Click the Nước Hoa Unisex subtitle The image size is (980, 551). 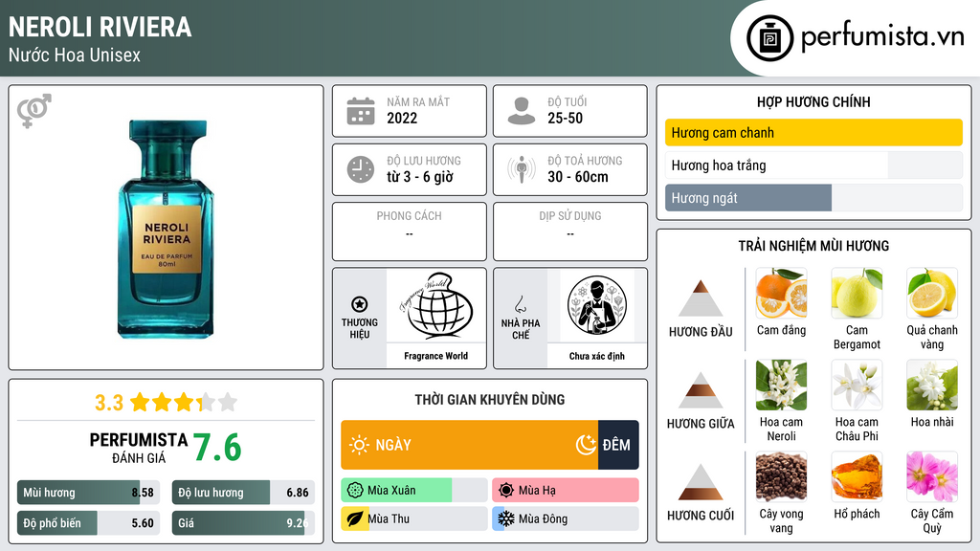(x=75, y=55)
